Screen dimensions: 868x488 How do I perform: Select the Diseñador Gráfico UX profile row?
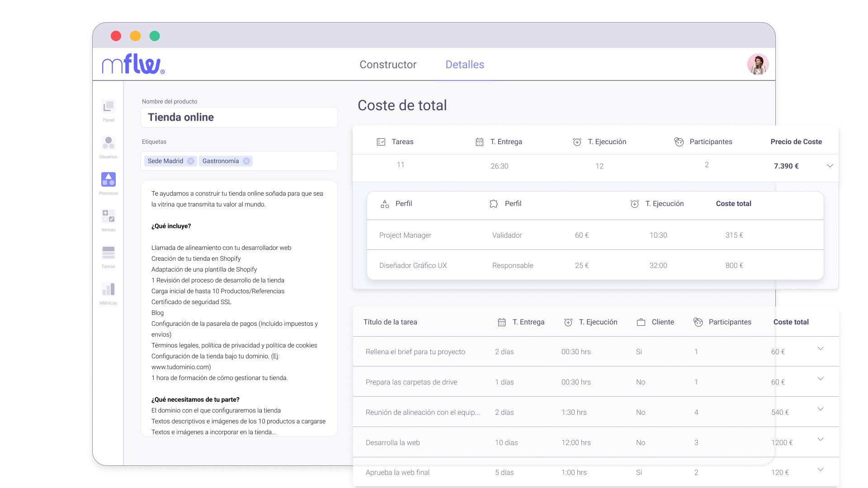595,265
